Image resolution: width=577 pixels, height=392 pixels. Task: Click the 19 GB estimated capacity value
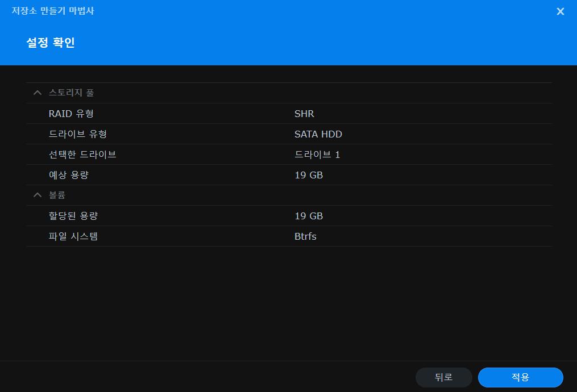pos(309,175)
